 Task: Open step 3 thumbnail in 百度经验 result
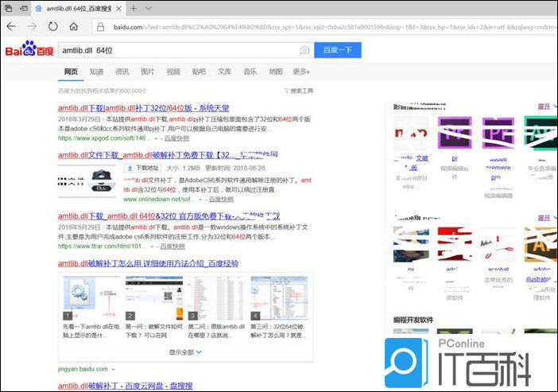(x=217, y=298)
